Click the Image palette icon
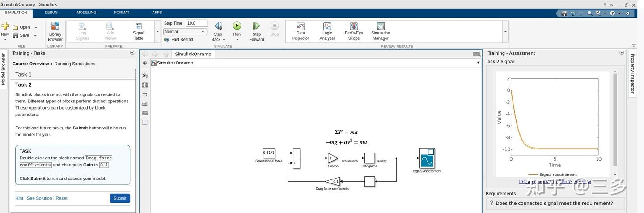The image size is (644, 213). 145,113
